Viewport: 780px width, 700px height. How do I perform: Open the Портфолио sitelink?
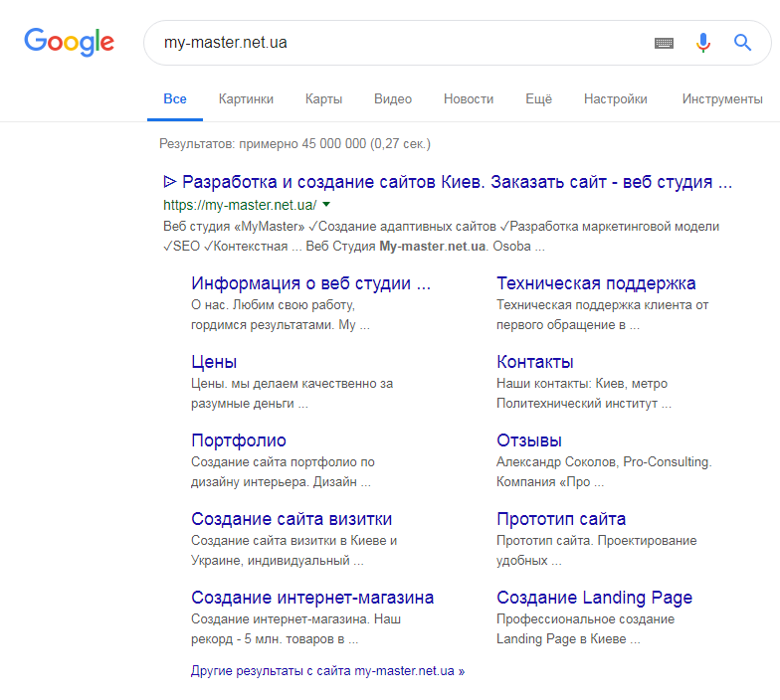click(239, 440)
